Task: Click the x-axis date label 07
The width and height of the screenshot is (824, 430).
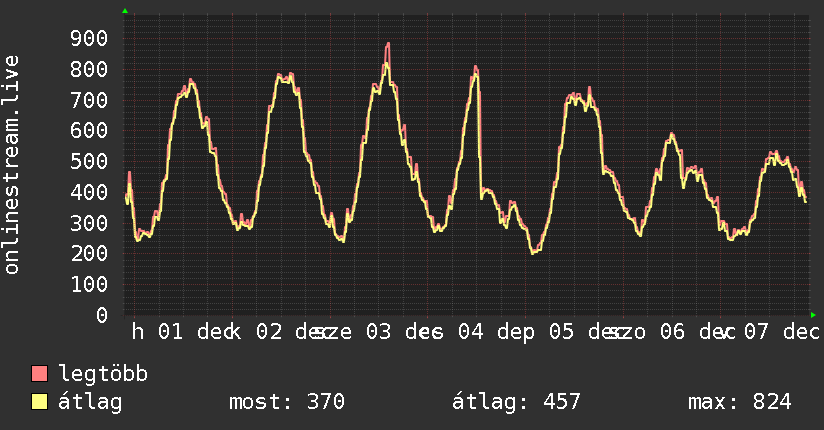Action: coord(756,332)
